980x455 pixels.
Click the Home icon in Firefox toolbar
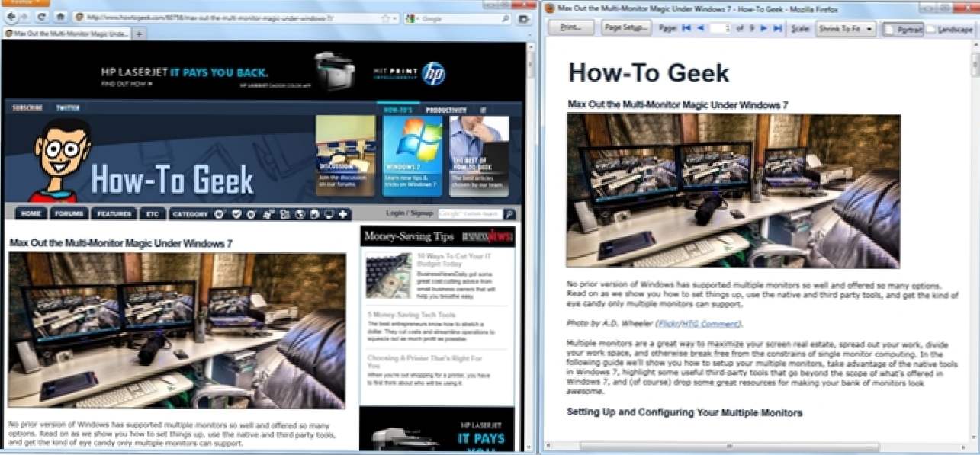click(x=60, y=17)
